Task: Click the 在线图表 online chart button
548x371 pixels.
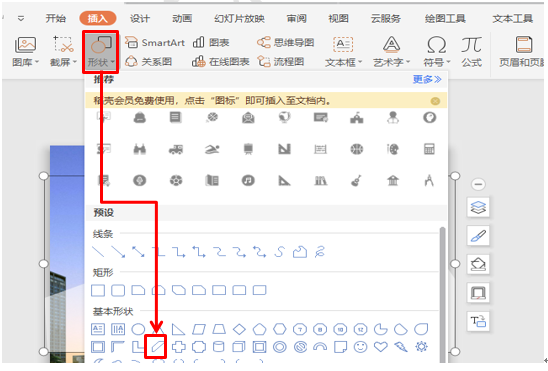Action: point(221,62)
